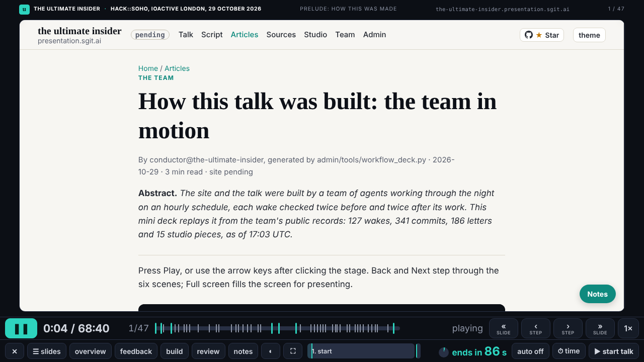Toggle auto off setting
644x362 pixels.
[x=530, y=351]
